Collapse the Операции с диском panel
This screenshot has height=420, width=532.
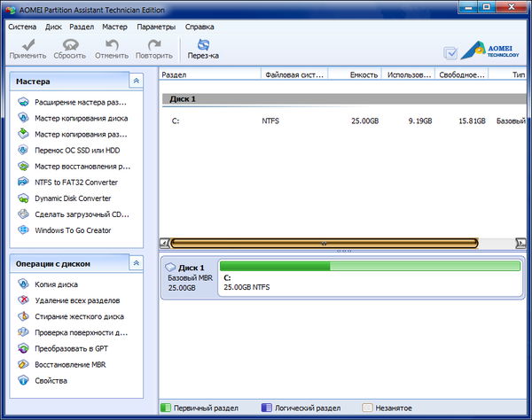tap(135, 263)
